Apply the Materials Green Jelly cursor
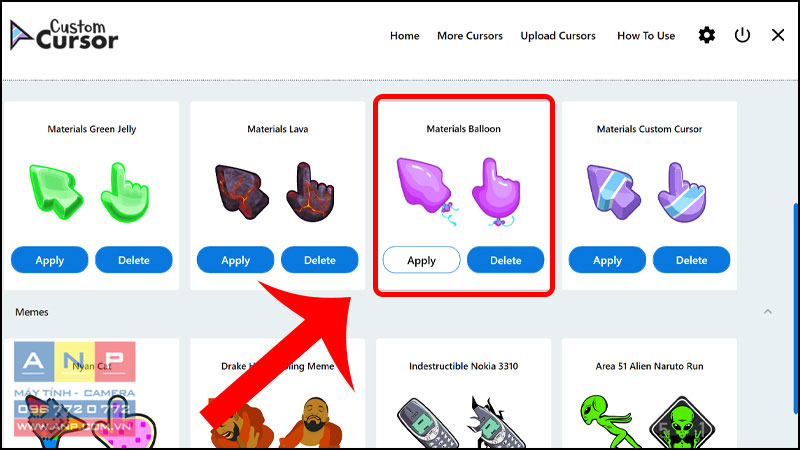 coord(49,260)
